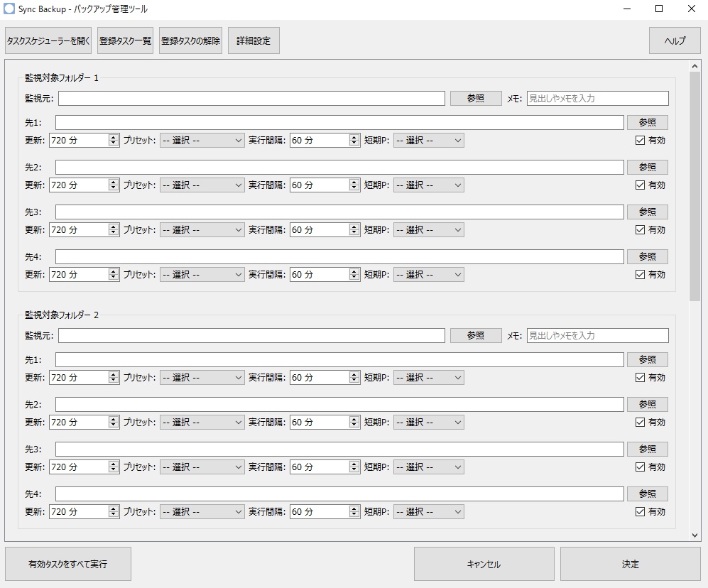Click 参照 next to 先1 in folder 1
The height and width of the screenshot is (588, 708).
click(x=647, y=122)
